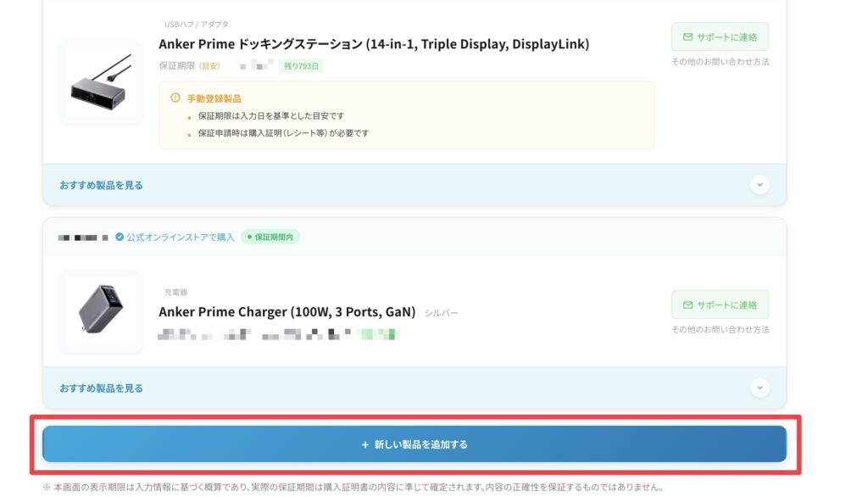
Task: Click the verified badge icon beside 公式オンラインストアで購入
Action: click(x=120, y=237)
